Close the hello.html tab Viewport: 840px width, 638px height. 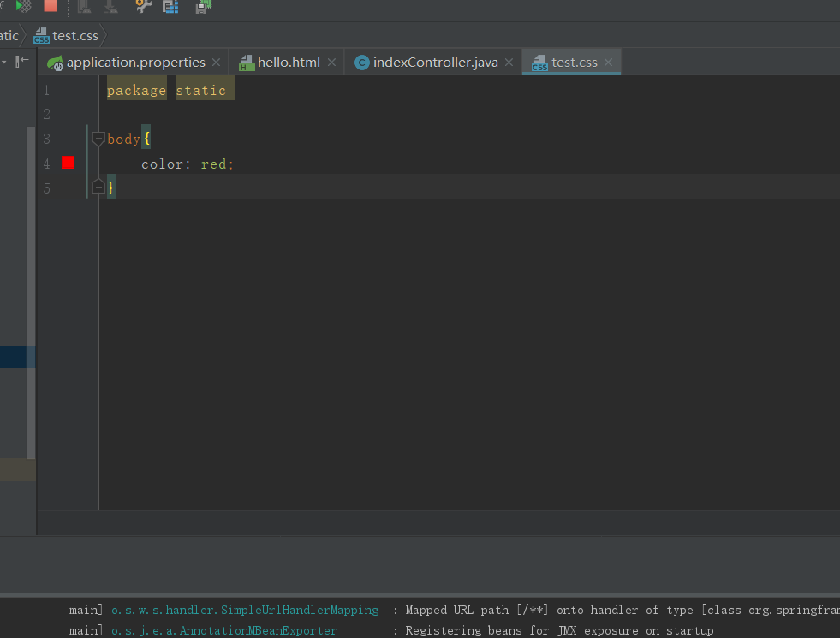pyautogui.click(x=331, y=63)
